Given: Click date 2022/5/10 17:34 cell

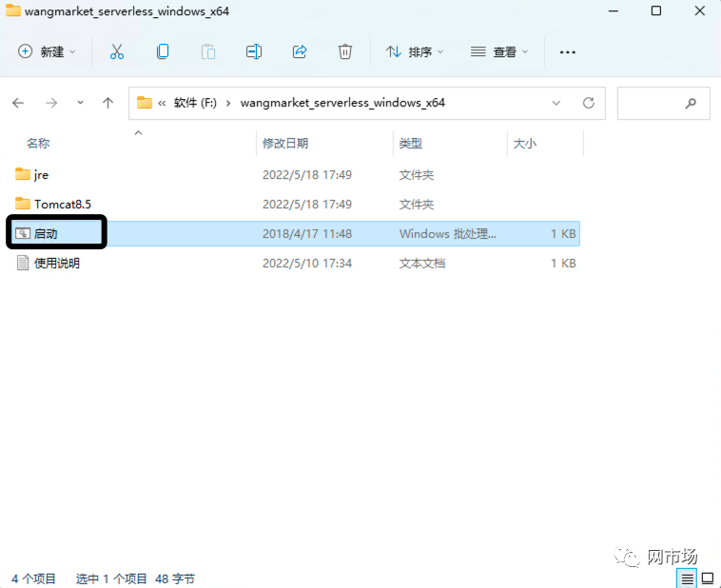Looking at the screenshot, I should tap(307, 264).
